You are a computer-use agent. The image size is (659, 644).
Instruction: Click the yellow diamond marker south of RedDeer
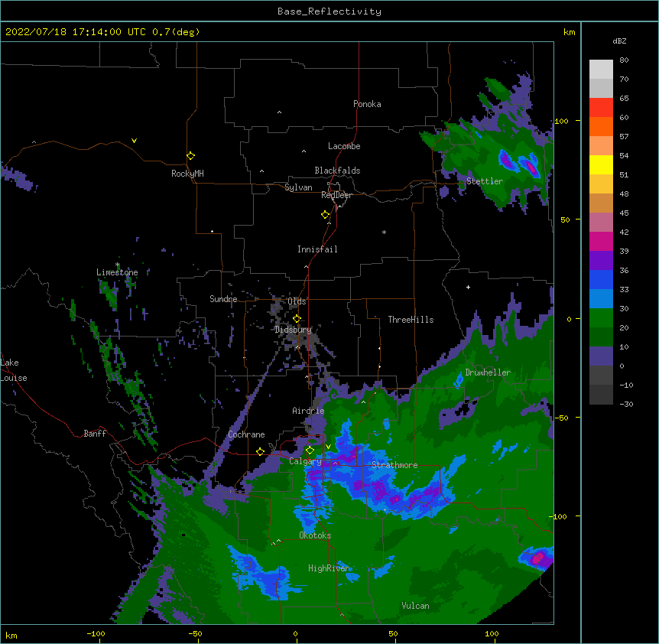325,215
